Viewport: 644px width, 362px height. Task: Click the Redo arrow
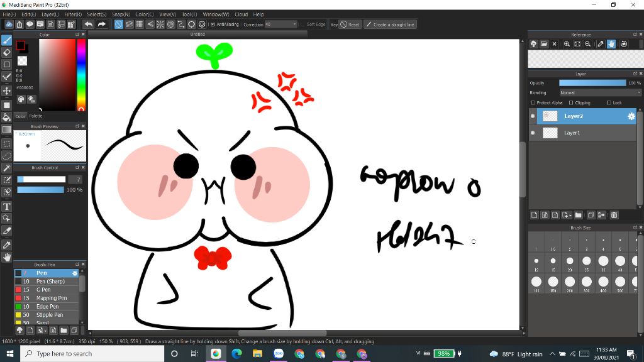(101, 25)
